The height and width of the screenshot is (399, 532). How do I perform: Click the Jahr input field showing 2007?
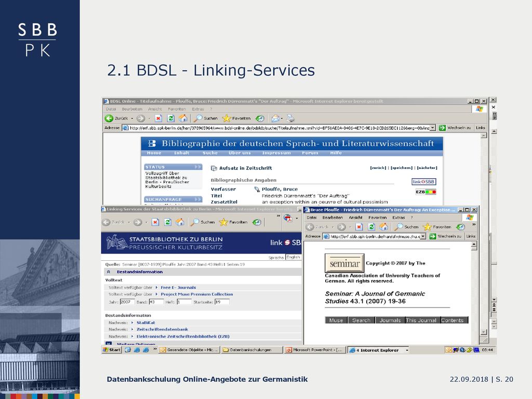(x=127, y=302)
